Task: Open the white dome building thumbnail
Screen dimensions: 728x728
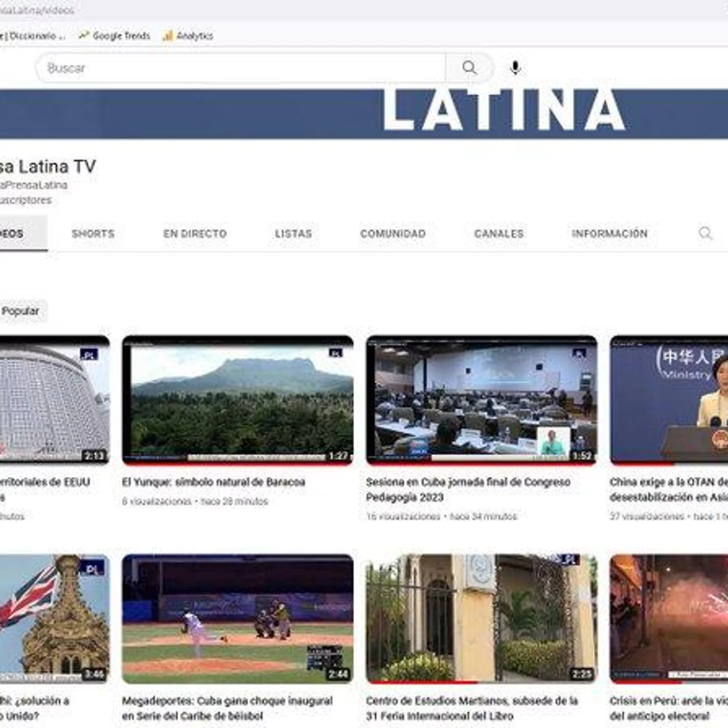Action: coord(55,400)
